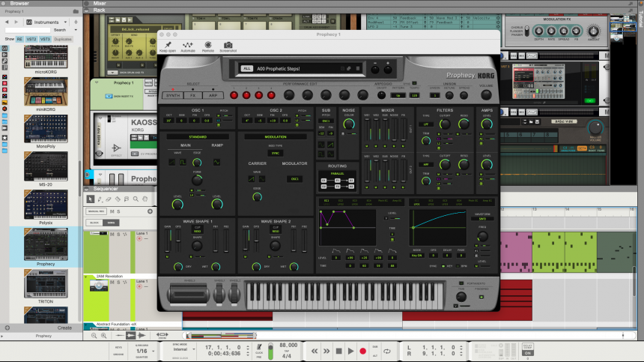This screenshot has height=362, width=644.
Task: Click the metronome click level slider
Action: point(270,352)
